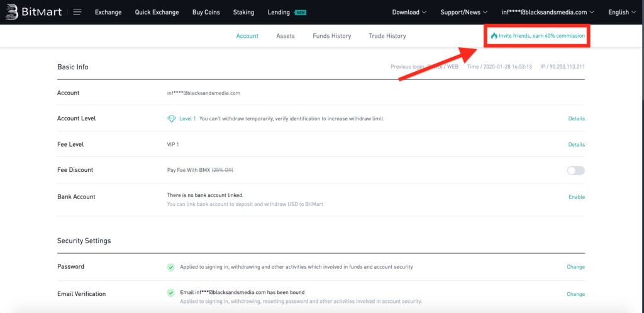Open the Exchange menu item
This screenshot has height=313, width=644.
coord(108,12)
